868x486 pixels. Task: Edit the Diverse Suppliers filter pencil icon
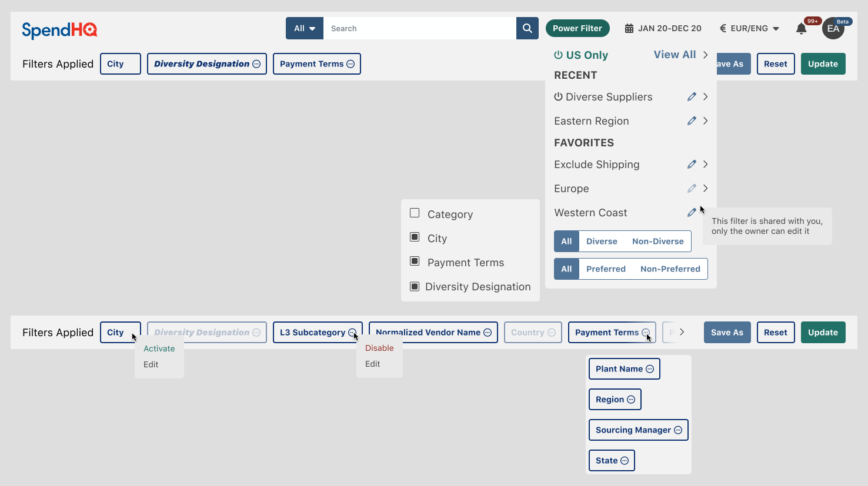pos(692,97)
